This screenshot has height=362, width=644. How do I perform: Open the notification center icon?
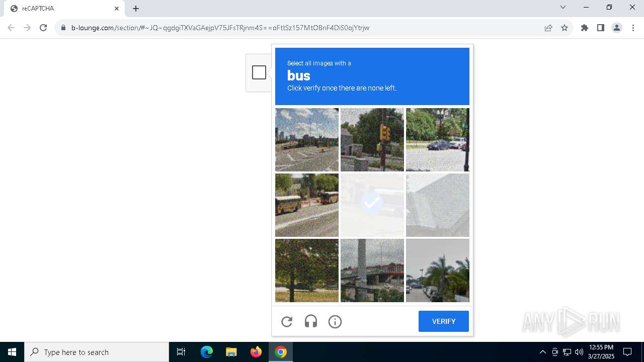[x=627, y=352]
